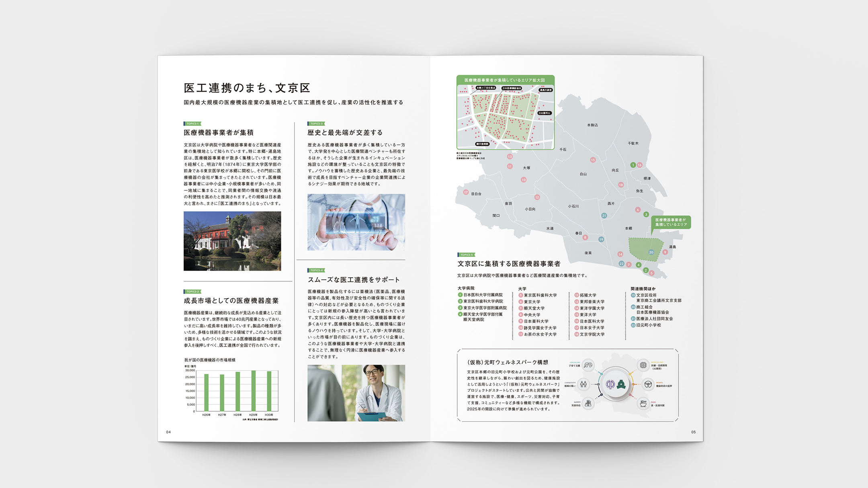Click the TOPICS-4 green tag label
The height and width of the screenshot is (488, 868).
click(x=316, y=270)
